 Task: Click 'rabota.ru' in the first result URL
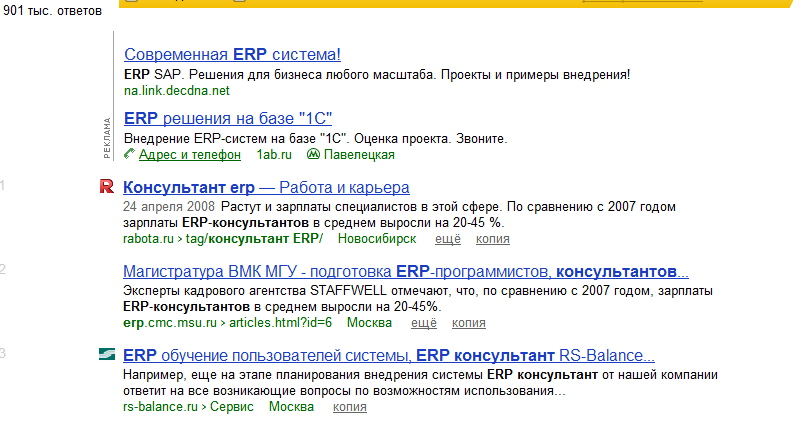pyautogui.click(x=148, y=239)
